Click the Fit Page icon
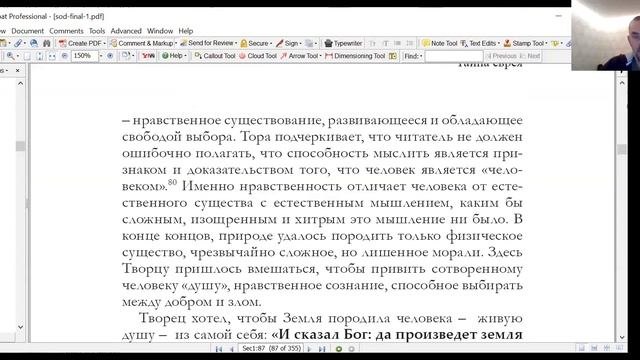This screenshot has width=640, height=360. [40, 56]
